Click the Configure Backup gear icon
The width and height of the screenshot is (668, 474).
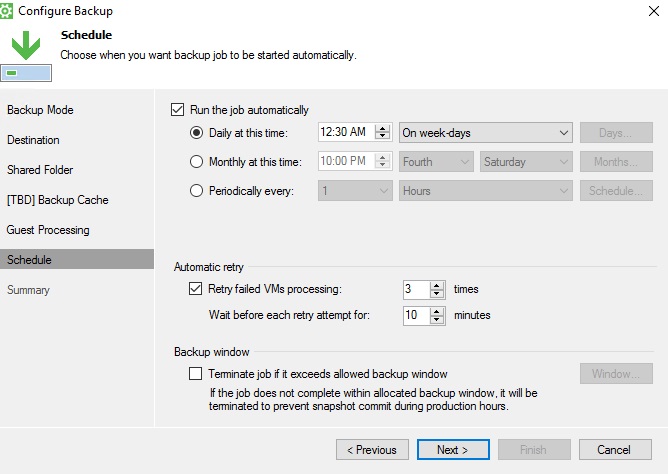click(6, 11)
